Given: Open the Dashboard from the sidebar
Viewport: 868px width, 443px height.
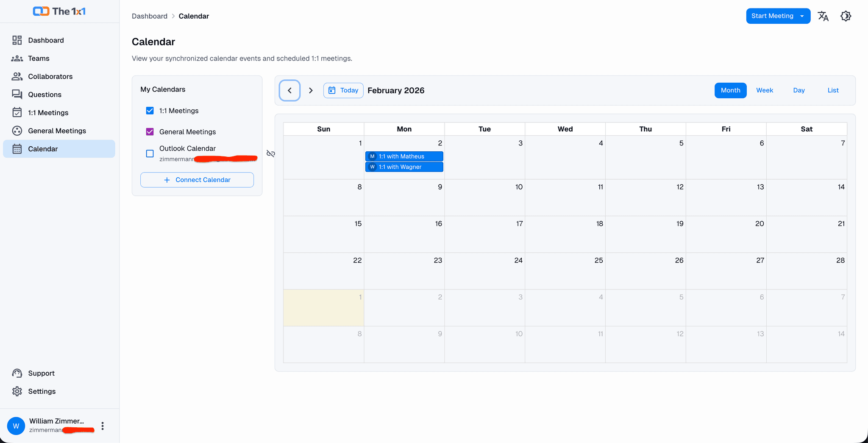Looking at the screenshot, I should (x=46, y=40).
